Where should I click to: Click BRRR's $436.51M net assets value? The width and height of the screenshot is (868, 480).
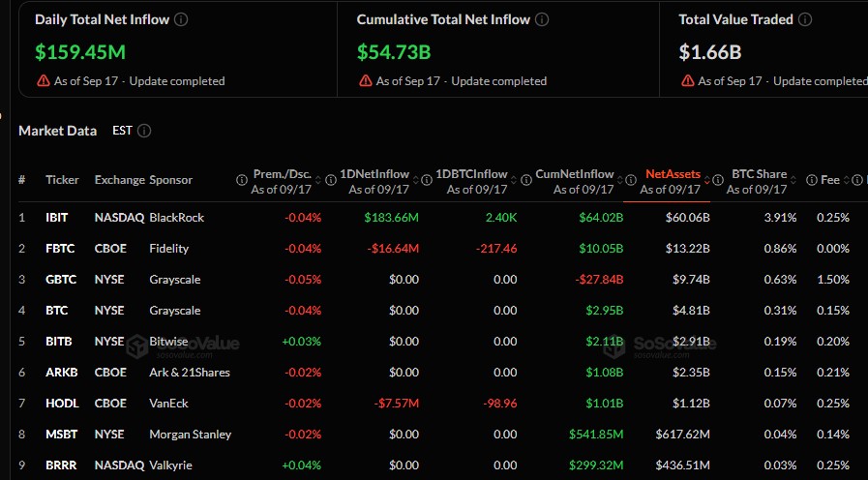tap(682, 465)
